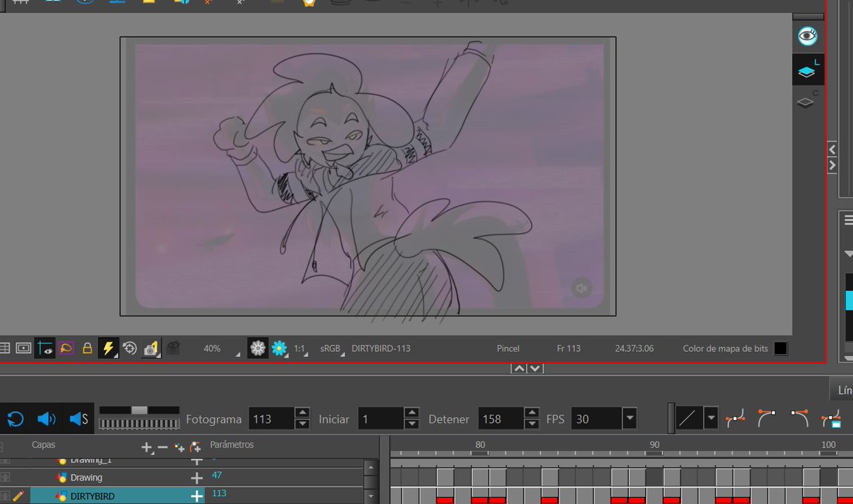Click the up chevron collapse button below camera view
Screen dimensions: 853x504
(x=519, y=368)
